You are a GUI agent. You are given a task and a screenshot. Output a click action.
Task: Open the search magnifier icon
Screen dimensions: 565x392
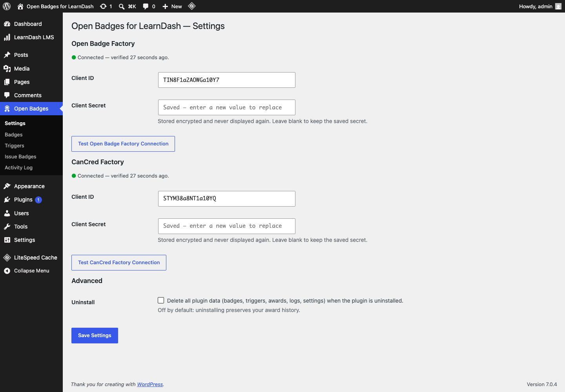[122, 6]
